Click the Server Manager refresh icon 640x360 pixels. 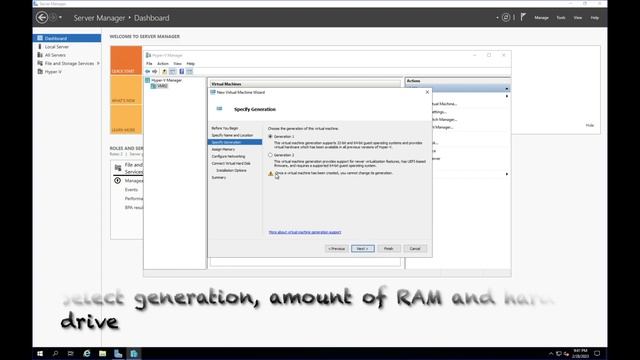pos(506,18)
